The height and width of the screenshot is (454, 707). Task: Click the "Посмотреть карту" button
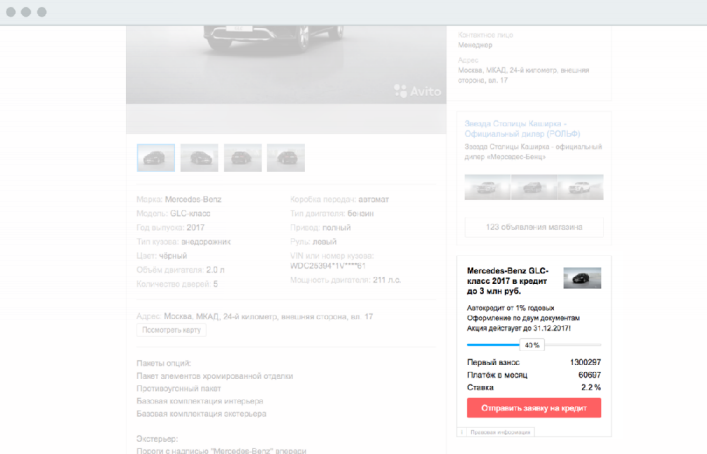(171, 330)
